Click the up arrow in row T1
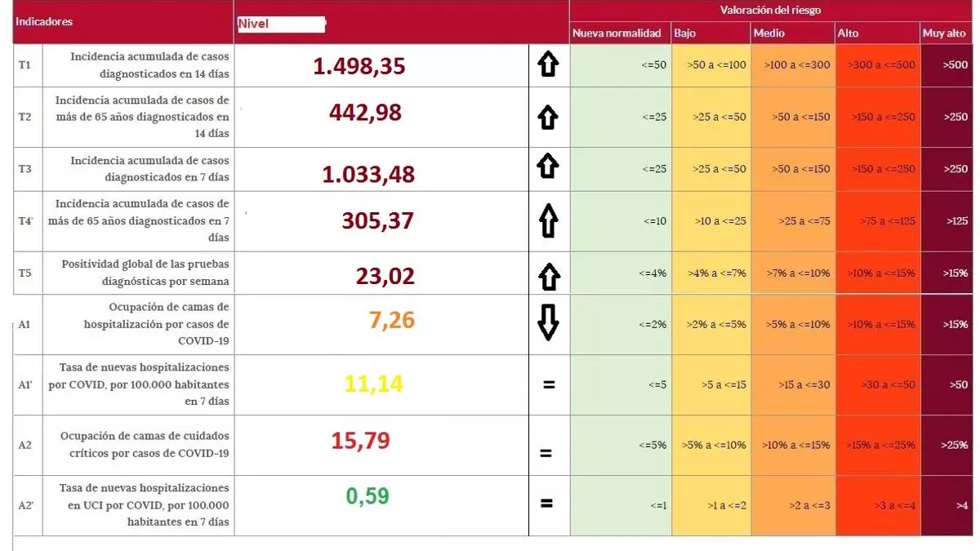 click(548, 64)
